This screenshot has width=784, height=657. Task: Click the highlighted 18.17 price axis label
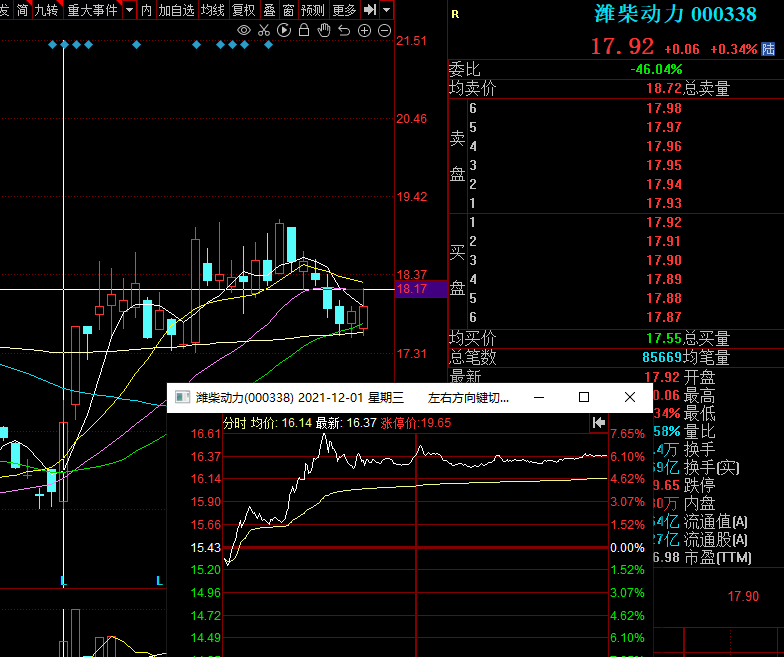[420, 288]
